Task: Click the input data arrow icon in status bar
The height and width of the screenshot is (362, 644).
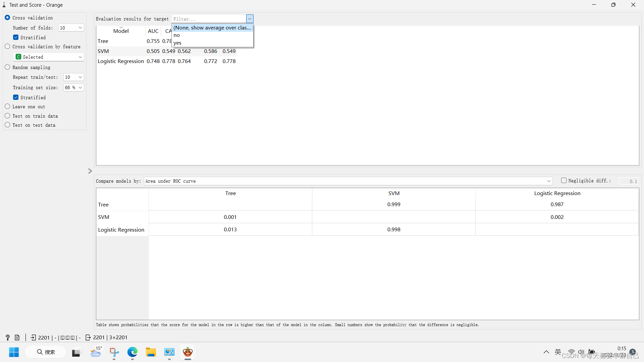Action: 33,338
